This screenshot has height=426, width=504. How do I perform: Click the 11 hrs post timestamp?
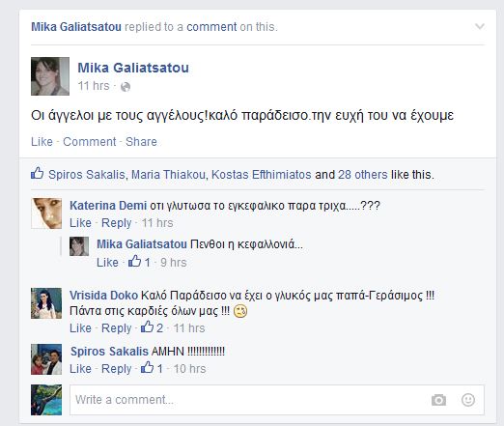[94, 86]
